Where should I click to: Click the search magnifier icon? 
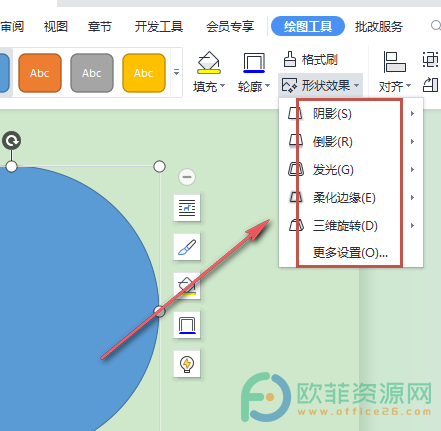pyautogui.click(x=436, y=25)
